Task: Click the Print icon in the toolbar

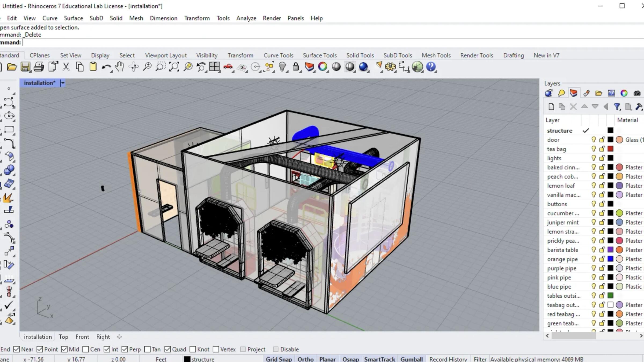Action: [x=39, y=67]
